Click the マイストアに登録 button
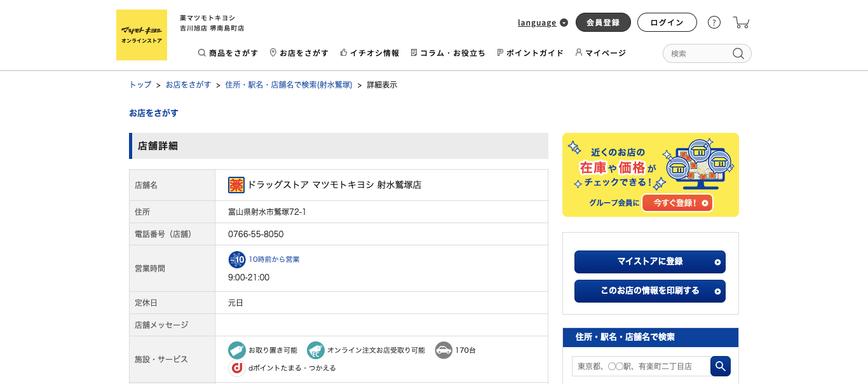The image size is (868, 384). (x=649, y=262)
